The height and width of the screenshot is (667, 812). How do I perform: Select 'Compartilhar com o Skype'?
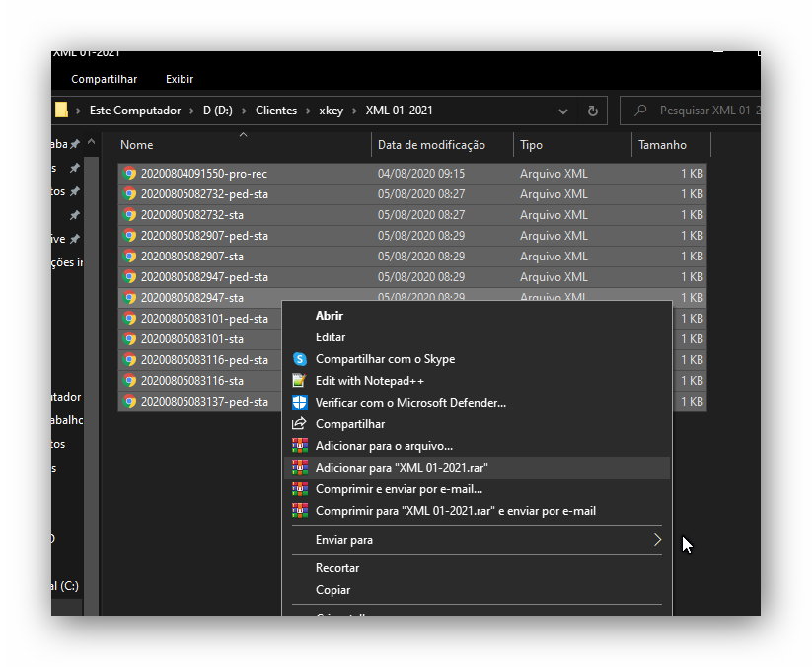coord(386,359)
